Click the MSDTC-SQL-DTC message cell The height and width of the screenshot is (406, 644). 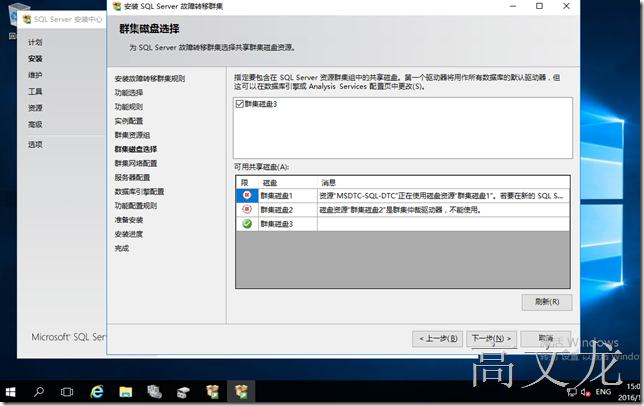click(x=443, y=196)
